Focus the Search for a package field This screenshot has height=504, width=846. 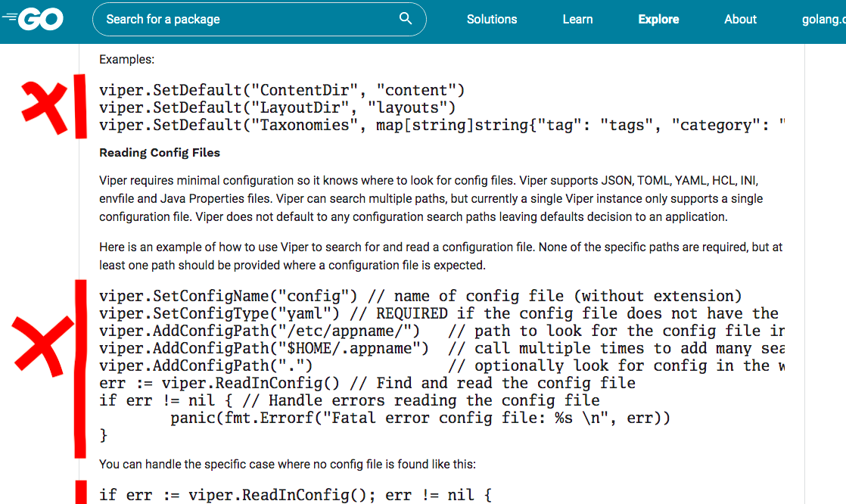pos(242,19)
